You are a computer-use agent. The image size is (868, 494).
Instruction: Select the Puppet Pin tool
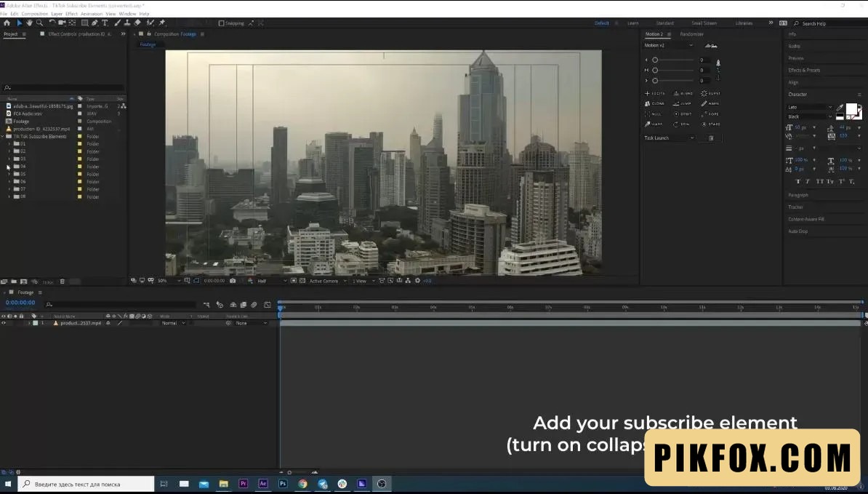click(162, 23)
